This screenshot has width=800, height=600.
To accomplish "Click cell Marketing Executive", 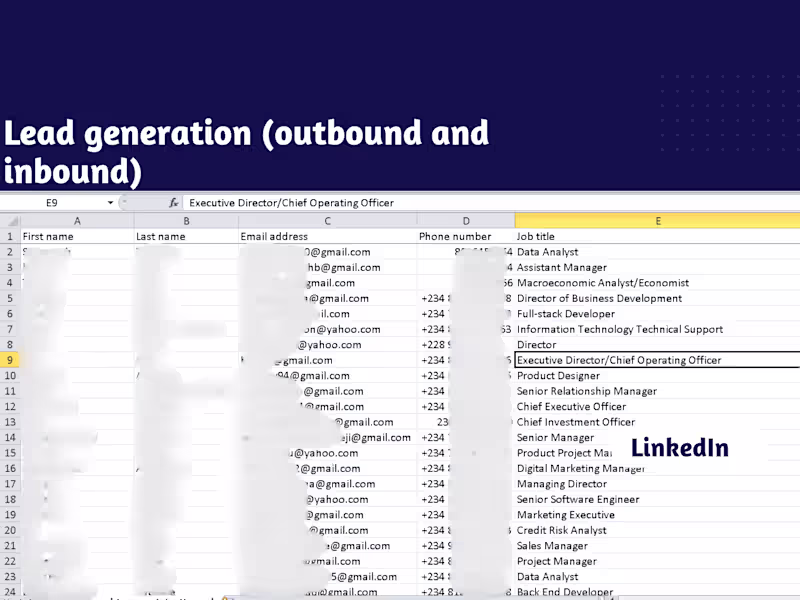I will (658, 515).
